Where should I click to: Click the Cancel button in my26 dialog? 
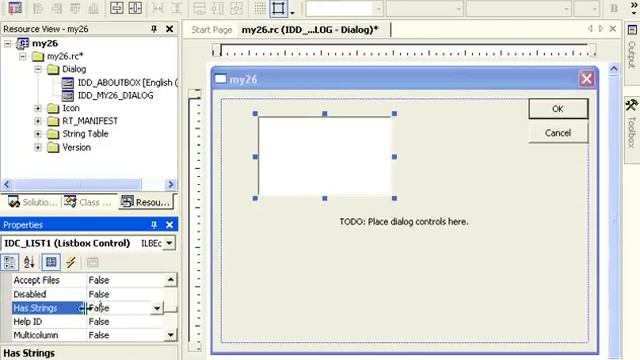[558, 133]
